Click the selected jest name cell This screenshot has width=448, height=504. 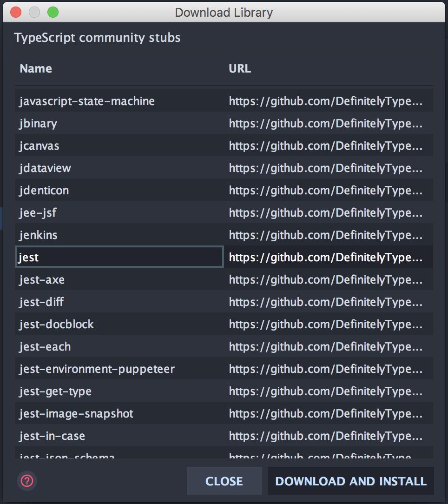tap(29, 257)
